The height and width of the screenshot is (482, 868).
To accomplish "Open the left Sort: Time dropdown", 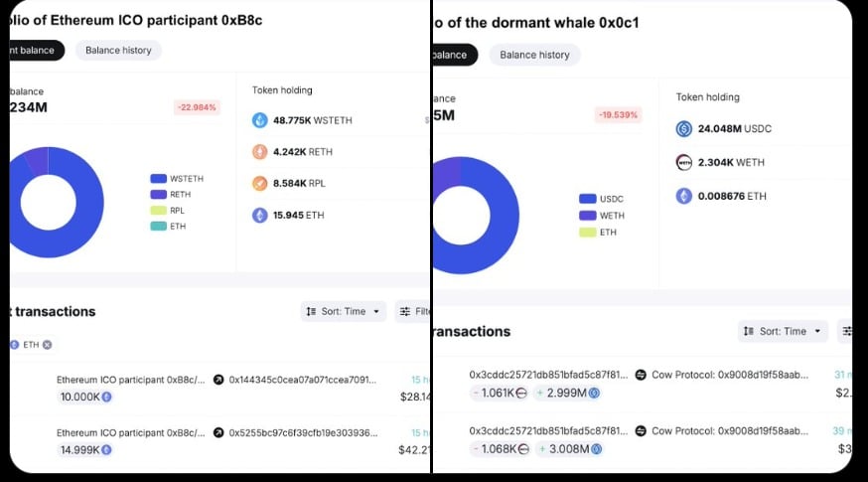I will tap(343, 312).
